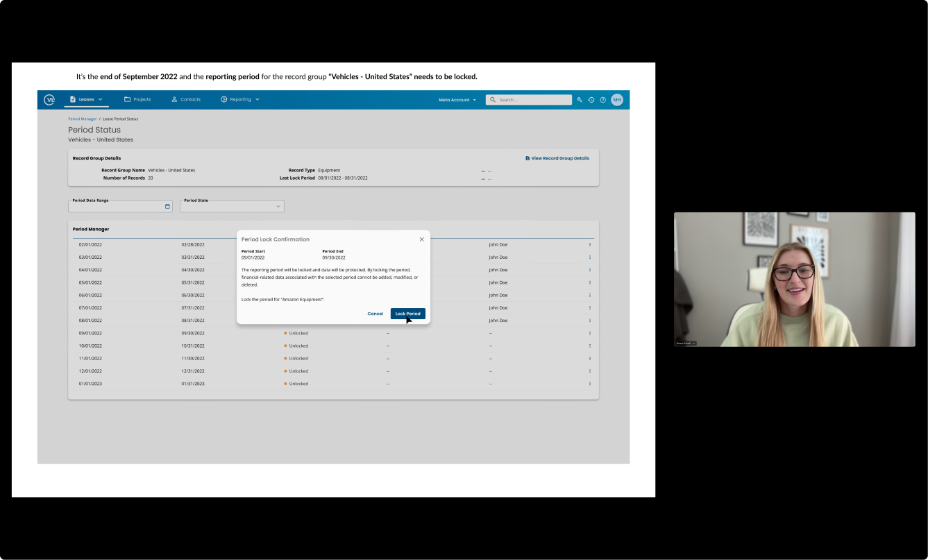Open the three-dot menu for the 01/01/2023 row

point(590,384)
